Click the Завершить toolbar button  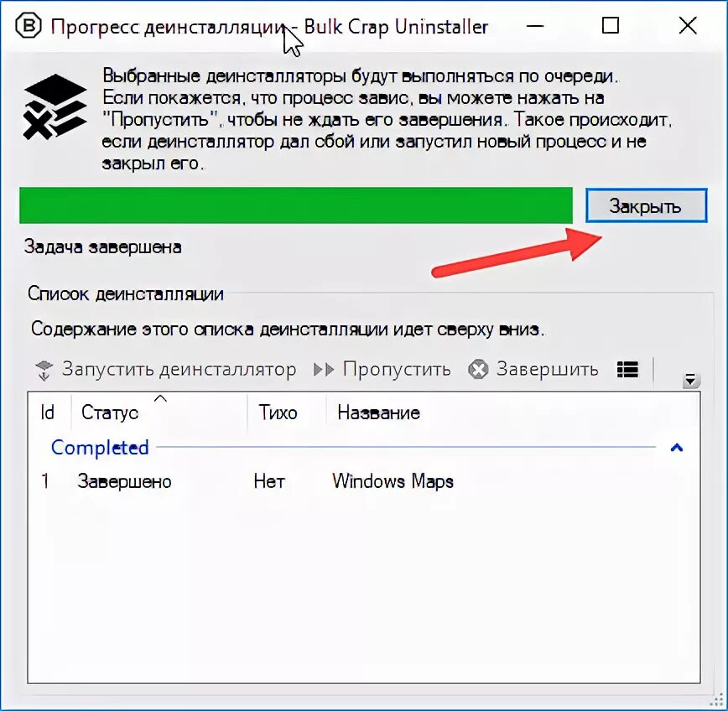click(x=533, y=370)
